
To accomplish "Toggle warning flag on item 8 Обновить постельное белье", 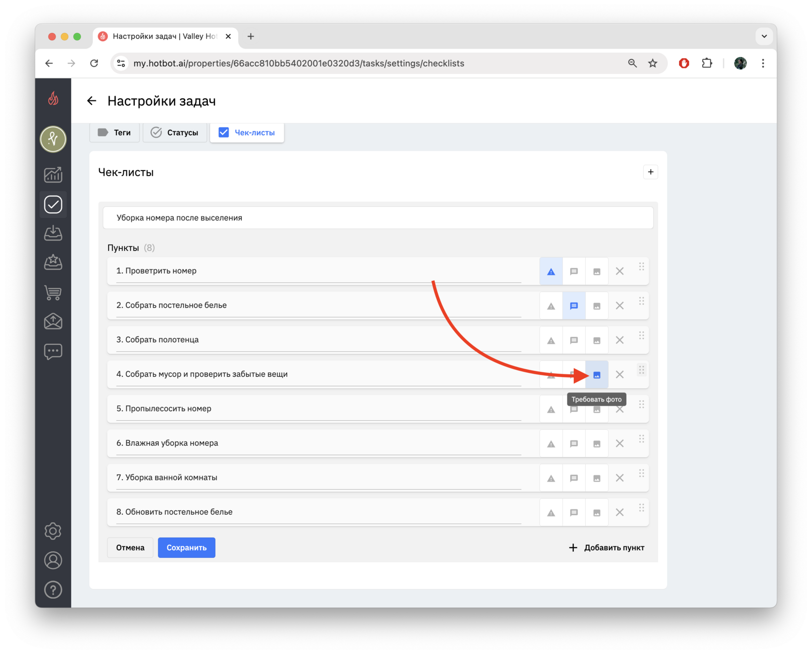I will 551,512.
